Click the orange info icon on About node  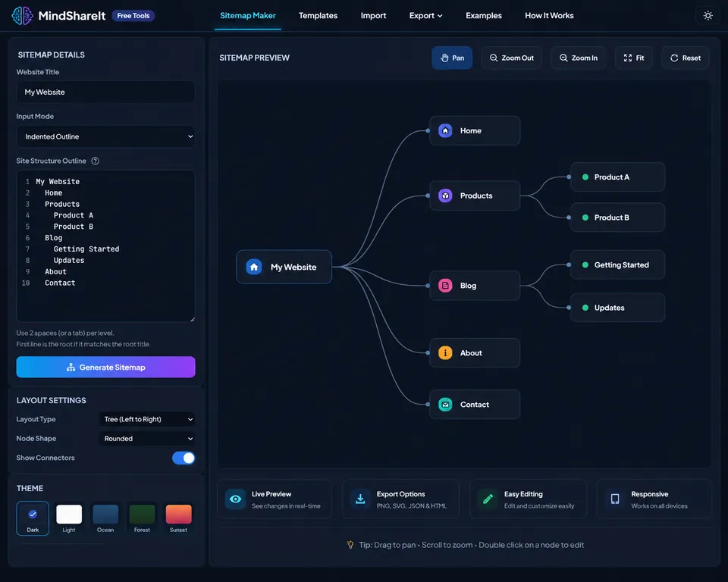tap(445, 352)
